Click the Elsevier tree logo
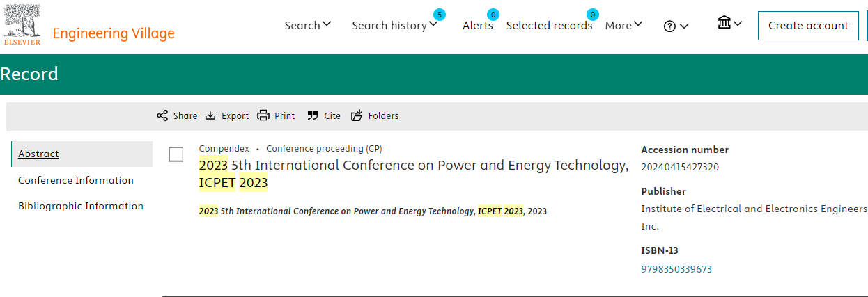The image size is (868, 297). (x=22, y=24)
